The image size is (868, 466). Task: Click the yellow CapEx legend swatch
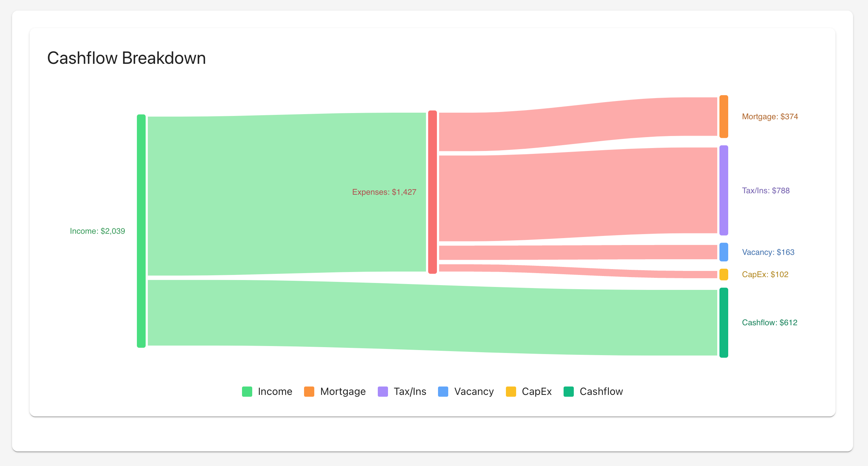(x=511, y=392)
